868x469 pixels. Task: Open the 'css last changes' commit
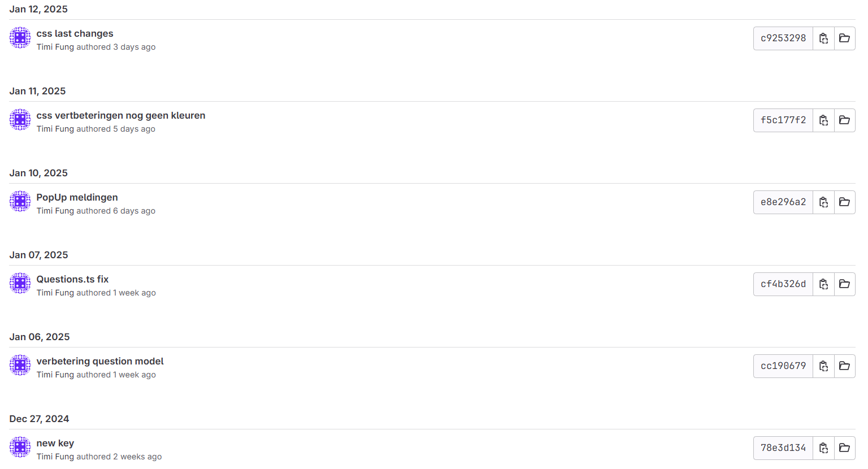point(75,34)
